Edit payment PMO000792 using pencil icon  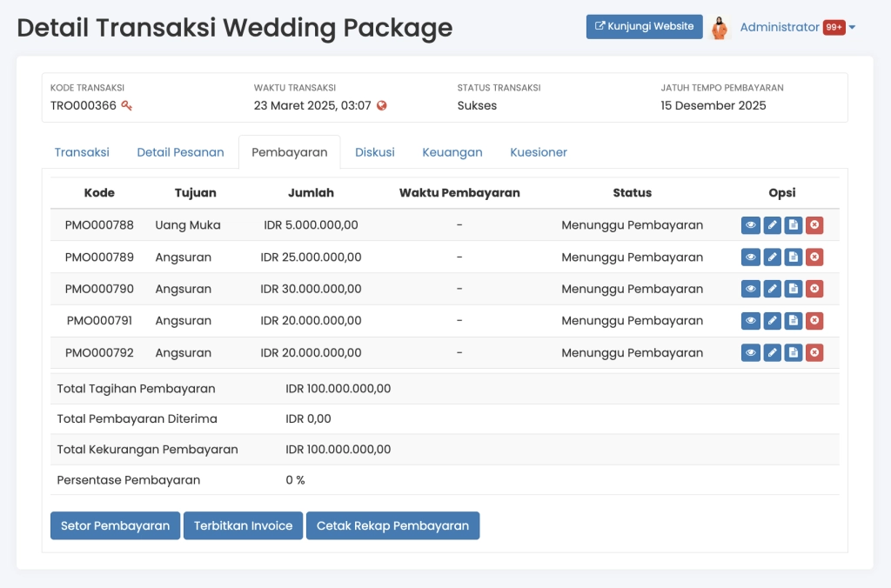click(x=772, y=352)
